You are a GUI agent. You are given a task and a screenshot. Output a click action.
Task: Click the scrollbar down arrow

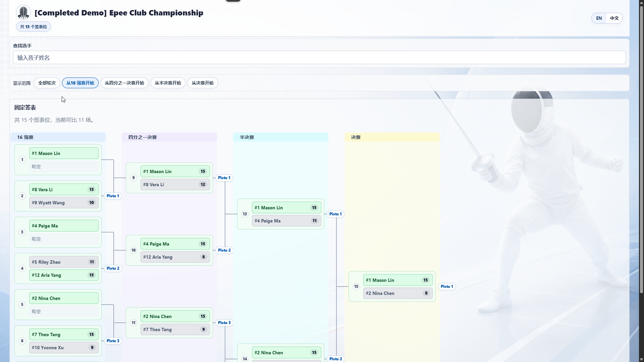[641, 359]
